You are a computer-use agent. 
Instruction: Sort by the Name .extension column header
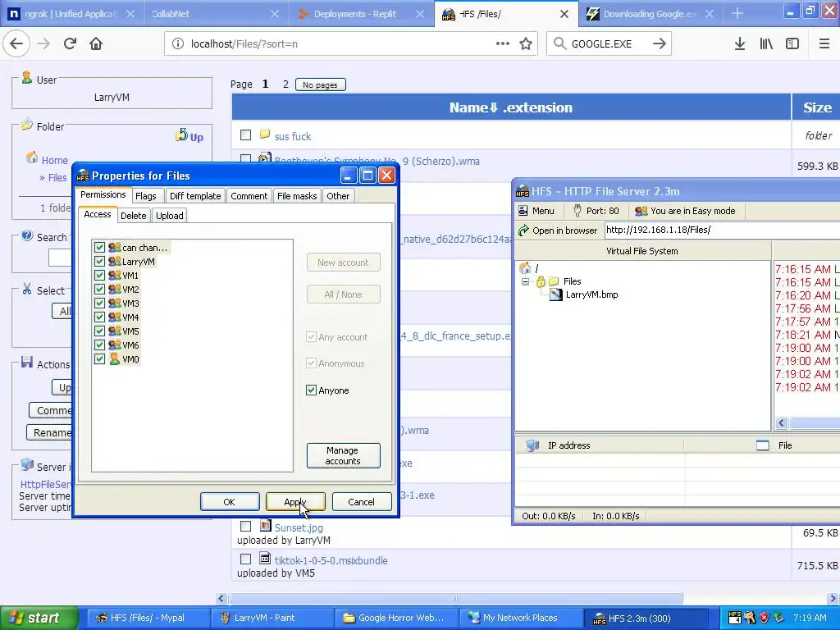(511, 107)
